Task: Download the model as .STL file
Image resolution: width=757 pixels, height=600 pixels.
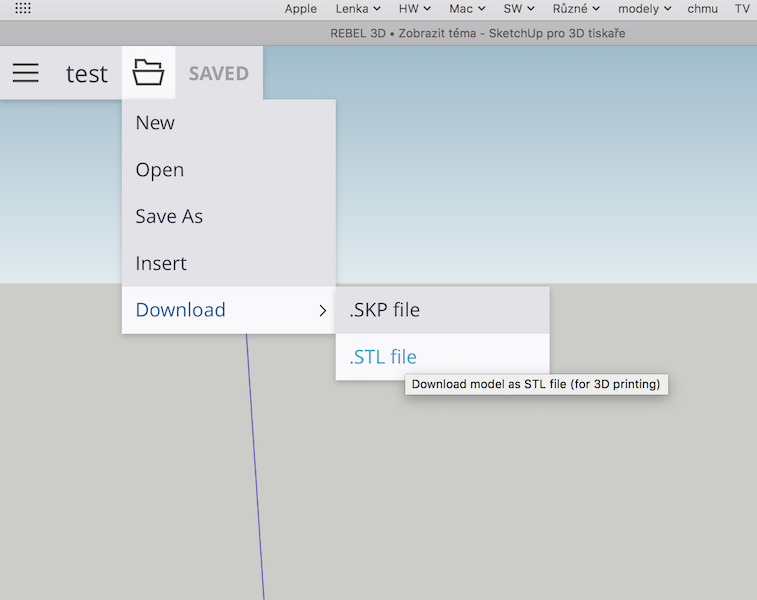Action: pos(383,358)
